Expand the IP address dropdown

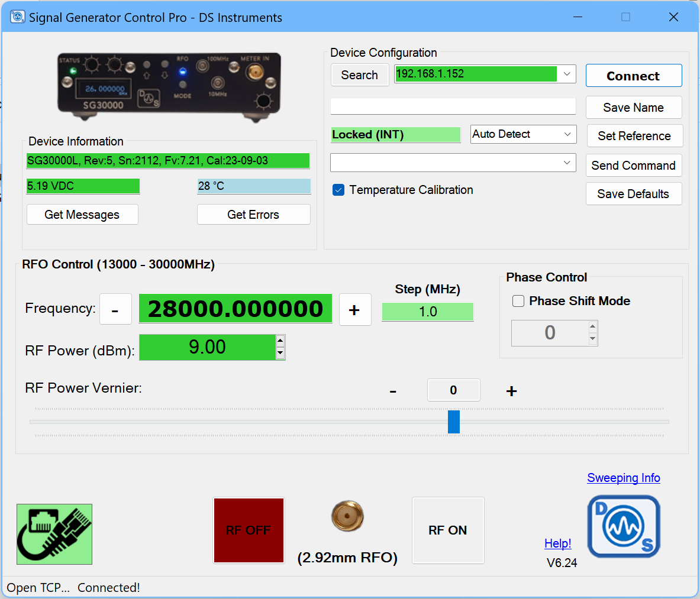click(566, 74)
